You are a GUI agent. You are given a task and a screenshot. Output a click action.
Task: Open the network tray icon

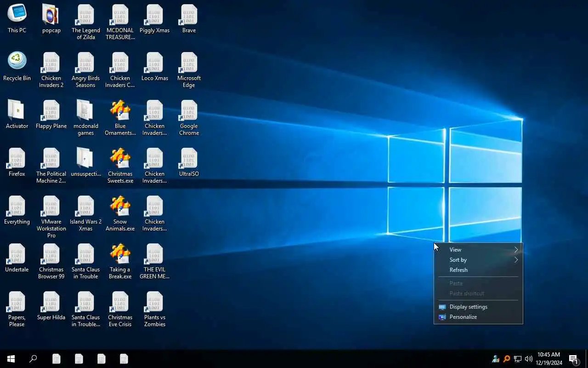[x=518, y=359]
